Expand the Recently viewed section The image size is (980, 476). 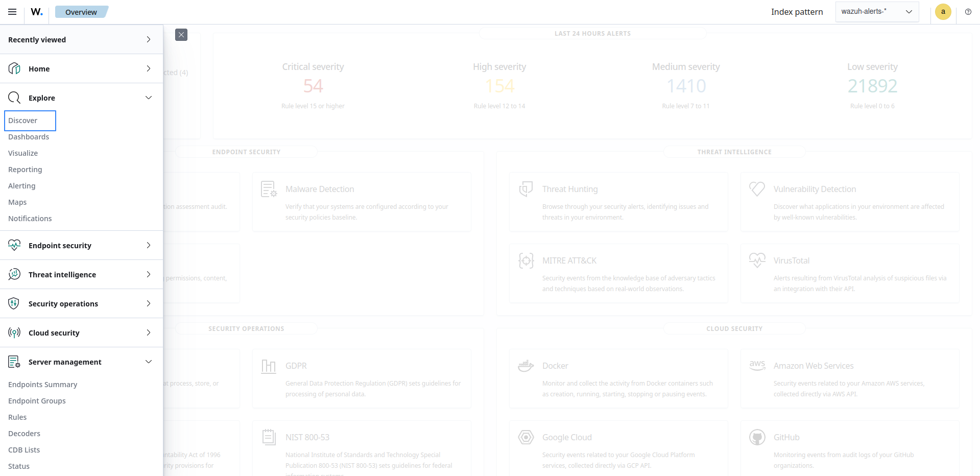tap(148, 39)
